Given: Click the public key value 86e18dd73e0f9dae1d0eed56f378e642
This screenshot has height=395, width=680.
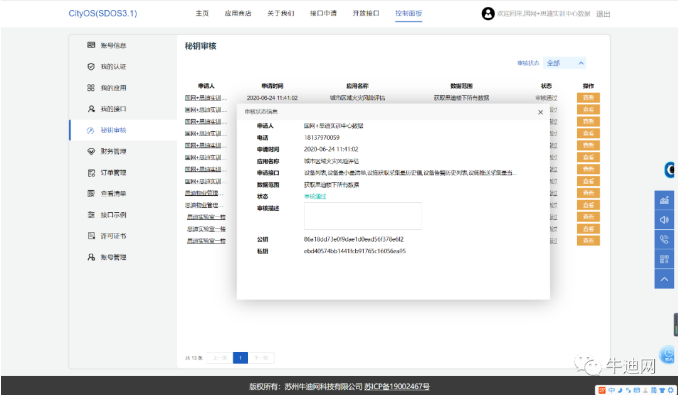Looking at the screenshot, I should (353, 239).
